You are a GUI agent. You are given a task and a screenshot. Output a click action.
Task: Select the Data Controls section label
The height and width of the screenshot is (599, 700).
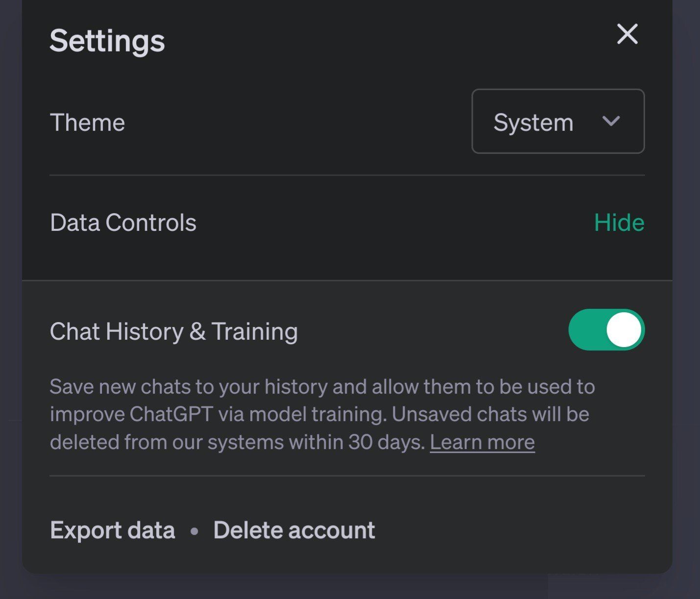123,223
